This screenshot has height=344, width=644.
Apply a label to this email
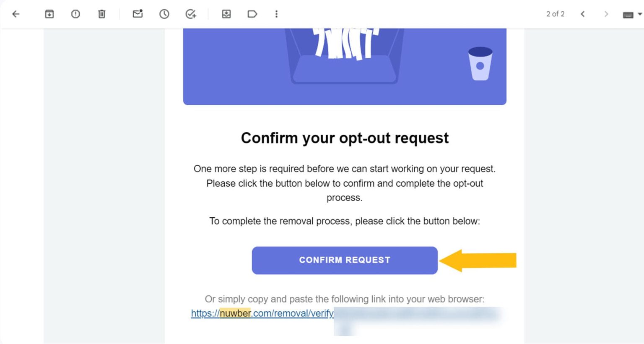[x=252, y=14]
